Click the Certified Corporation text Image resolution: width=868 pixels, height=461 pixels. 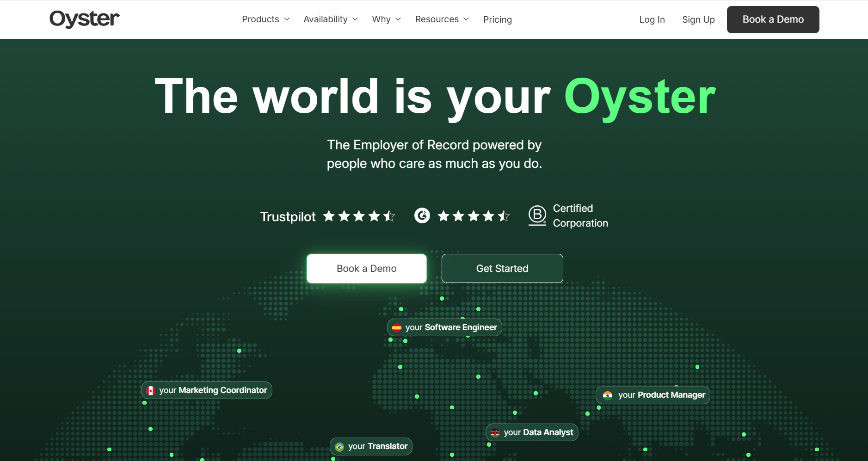(580, 216)
